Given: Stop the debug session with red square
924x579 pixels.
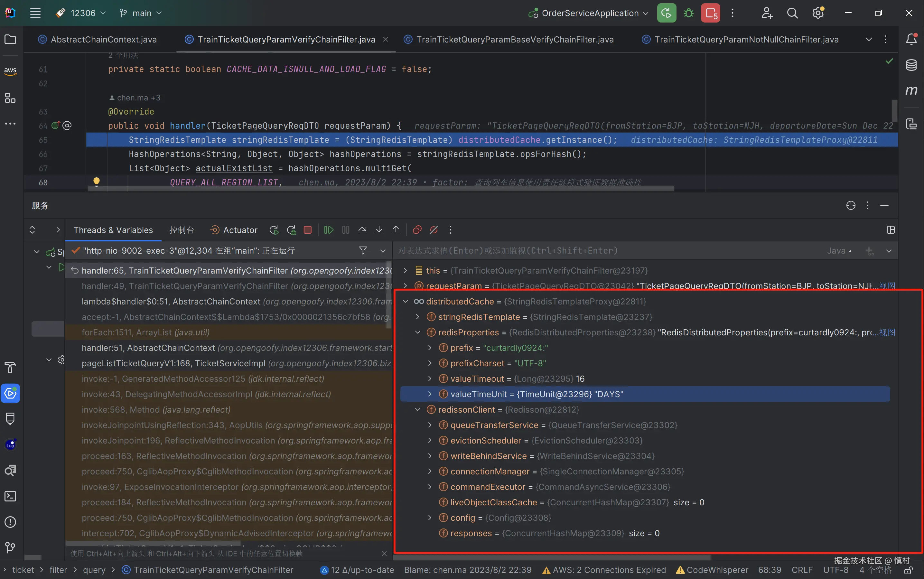Looking at the screenshot, I should click(307, 230).
